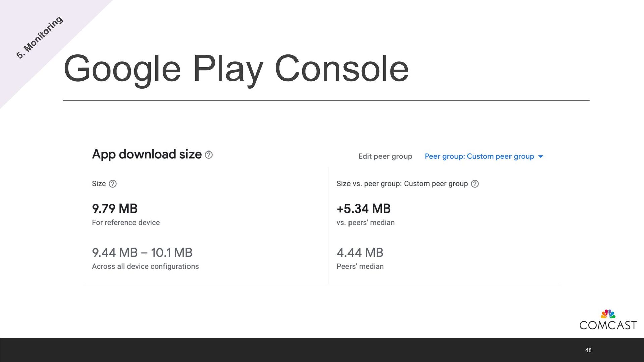Click the 9.44 MB – 10.1 MB range

pos(142,253)
